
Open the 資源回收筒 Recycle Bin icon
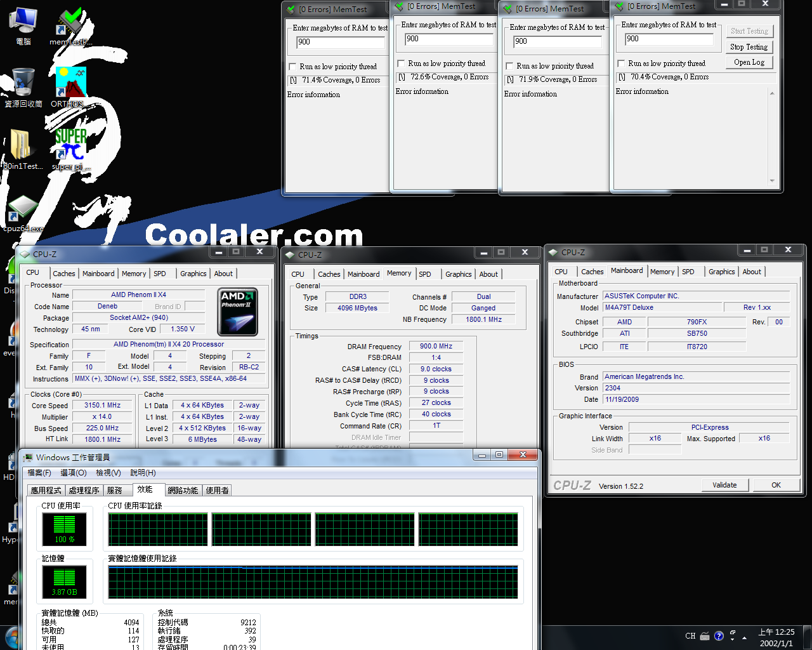pyautogui.click(x=23, y=88)
